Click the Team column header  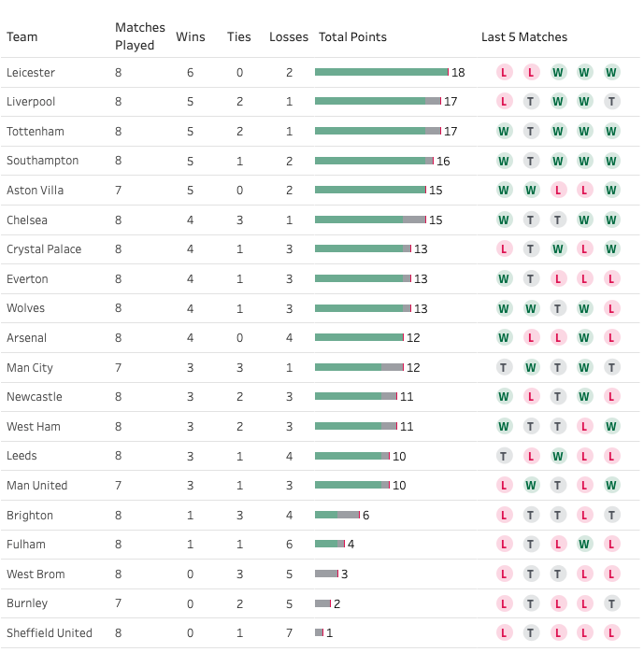point(22,37)
